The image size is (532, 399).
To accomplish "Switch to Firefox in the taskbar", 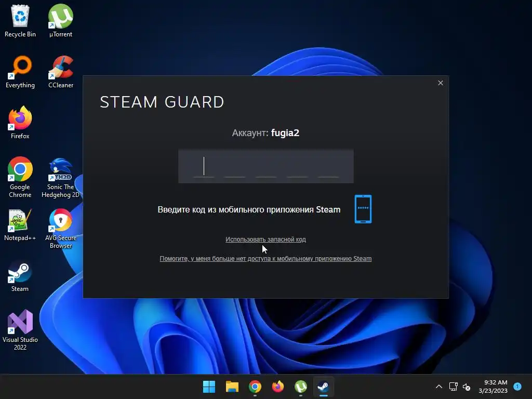I will [278, 387].
